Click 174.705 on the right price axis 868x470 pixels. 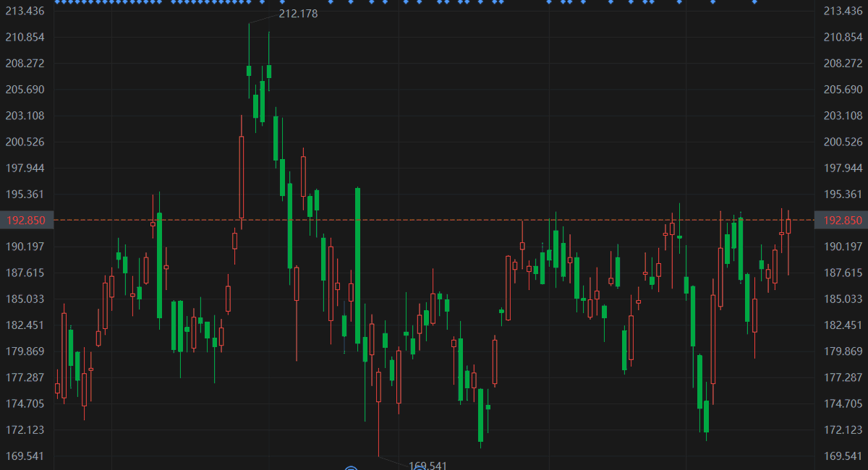843,403
